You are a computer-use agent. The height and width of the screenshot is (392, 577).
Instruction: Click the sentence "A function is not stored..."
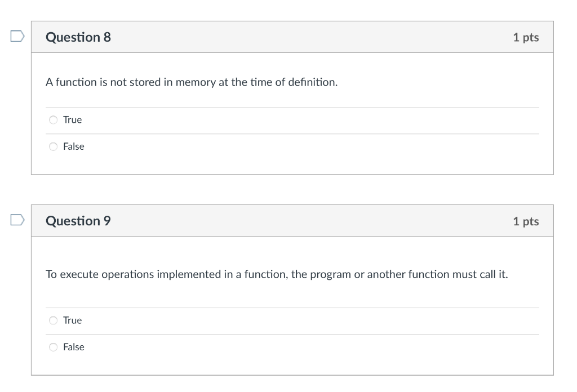pyautogui.click(x=192, y=82)
